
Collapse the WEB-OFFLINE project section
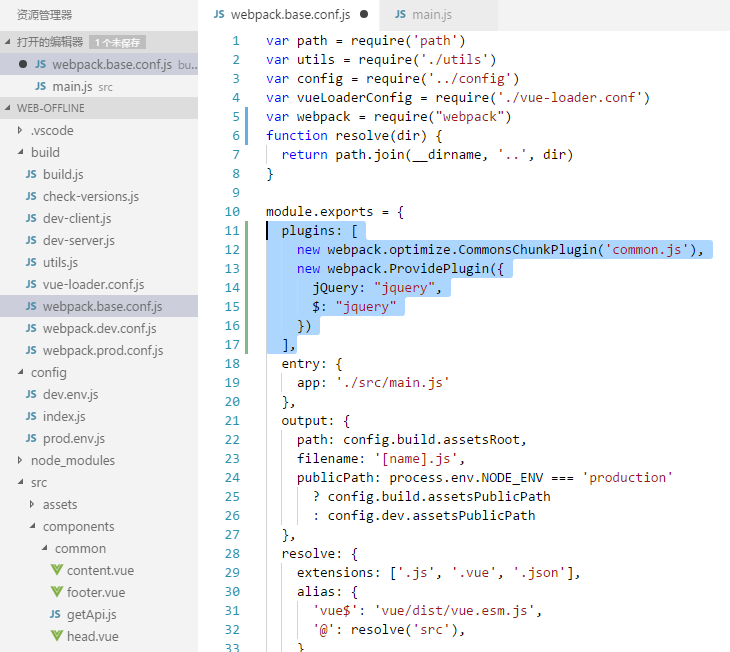8,108
